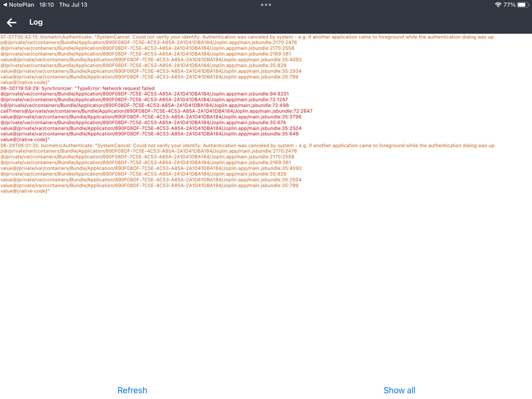
Task: Tap Show all to display full log
Action: tap(399, 390)
